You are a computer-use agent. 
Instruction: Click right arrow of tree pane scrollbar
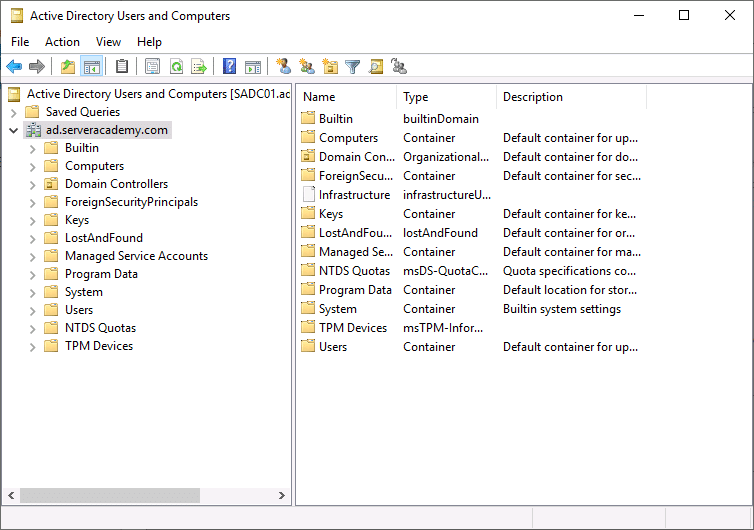[x=282, y=495]
